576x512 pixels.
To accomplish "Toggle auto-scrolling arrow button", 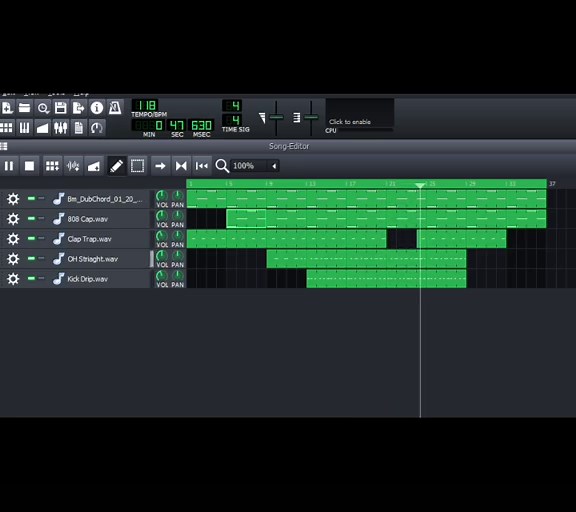I will (x=160, y=166).
